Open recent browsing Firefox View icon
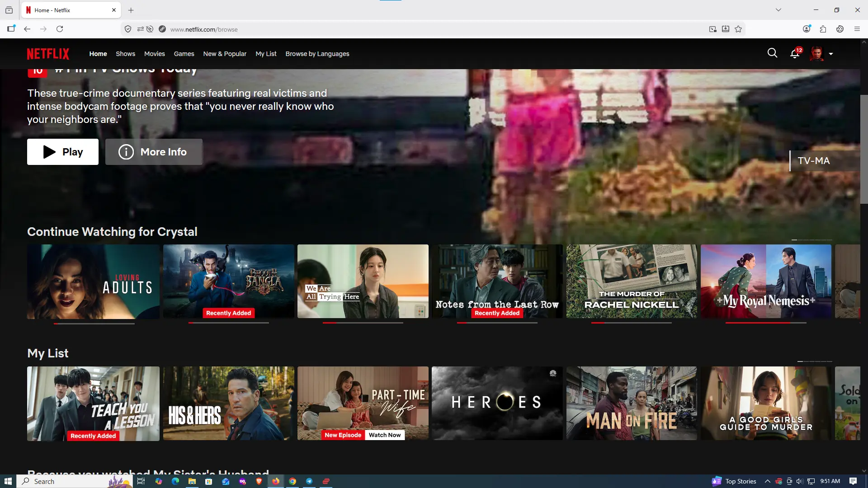 (x=9, y=10)
